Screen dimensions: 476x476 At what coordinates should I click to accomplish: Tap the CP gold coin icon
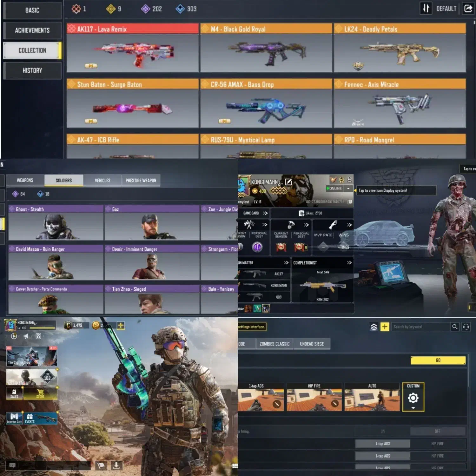coord(96,325)
